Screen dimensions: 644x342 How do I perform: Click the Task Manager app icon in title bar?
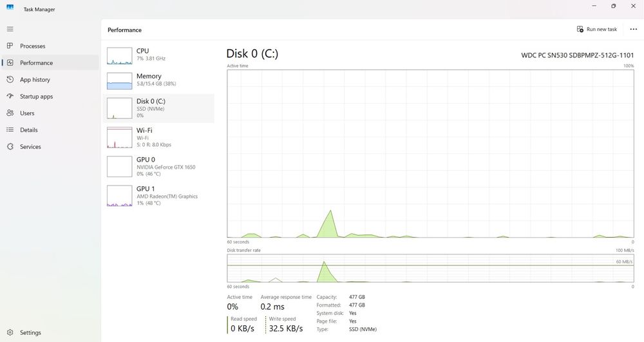tap(10, 7)
